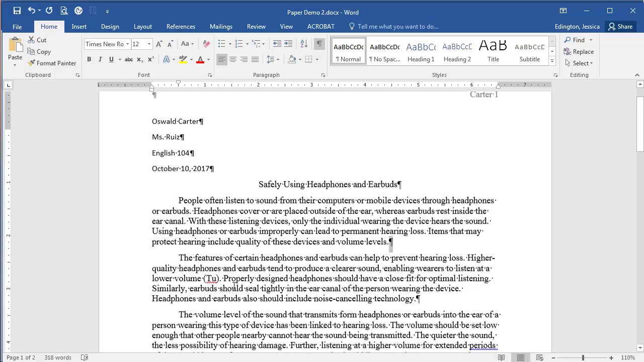This screenshot has height=362, width=644.
Task: Toggle Bold formatting
Action: (89, 60)
